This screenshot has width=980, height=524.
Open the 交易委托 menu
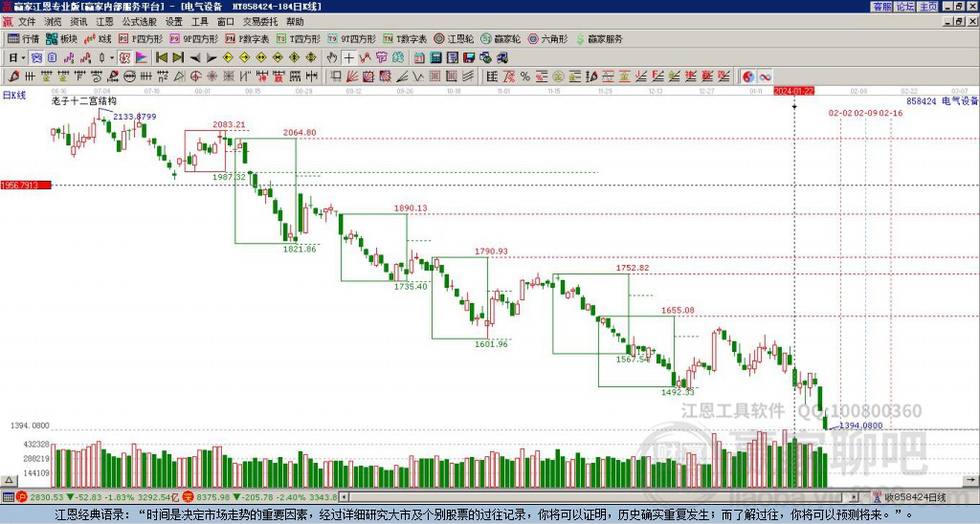coord(260,22)
